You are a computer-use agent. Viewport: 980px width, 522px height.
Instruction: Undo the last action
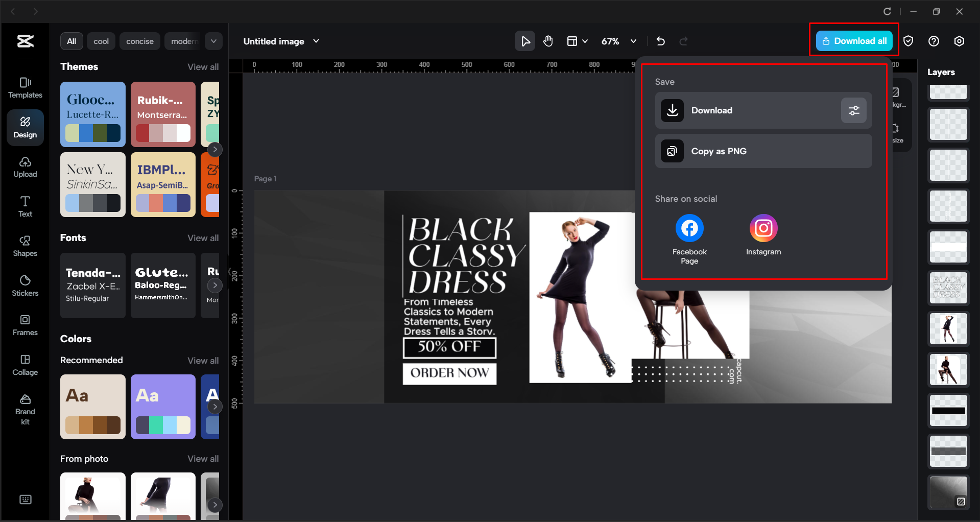[x=660, y=41]
